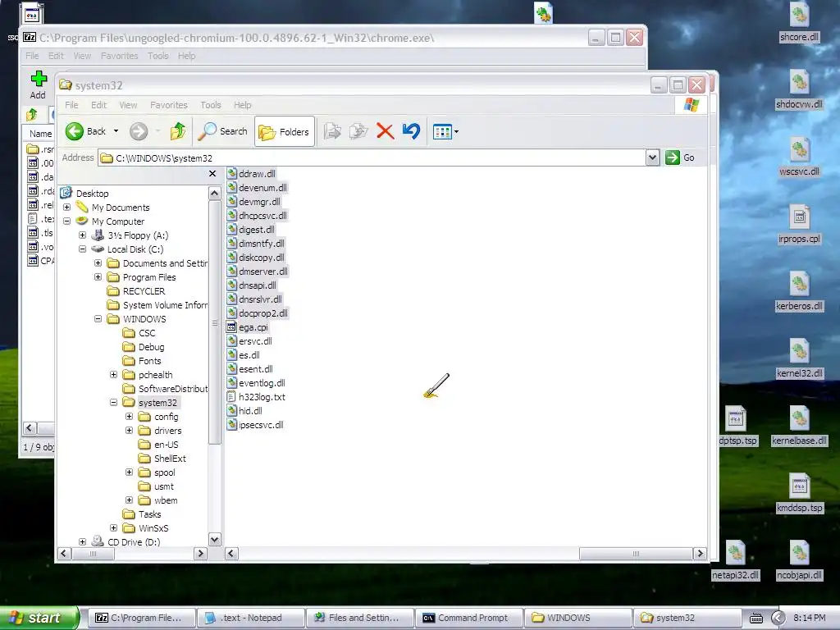The width and height of the screenshot is (840, 630).
Task: Select kmddsp.tsp desktop icon
Action: (799, 494)
